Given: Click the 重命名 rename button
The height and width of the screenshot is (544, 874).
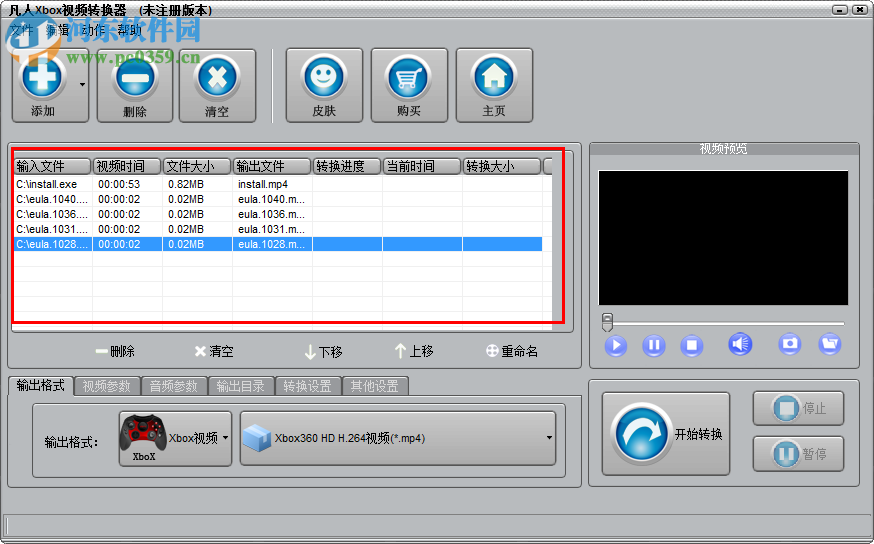Looking at the screenshot, I should 512,351.
